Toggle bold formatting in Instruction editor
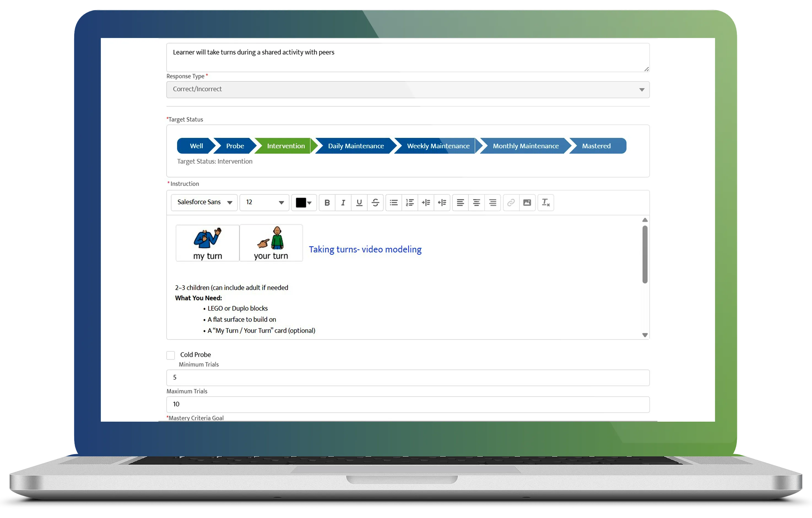Viewport: 812px width, 518px height. coord(327,203)
